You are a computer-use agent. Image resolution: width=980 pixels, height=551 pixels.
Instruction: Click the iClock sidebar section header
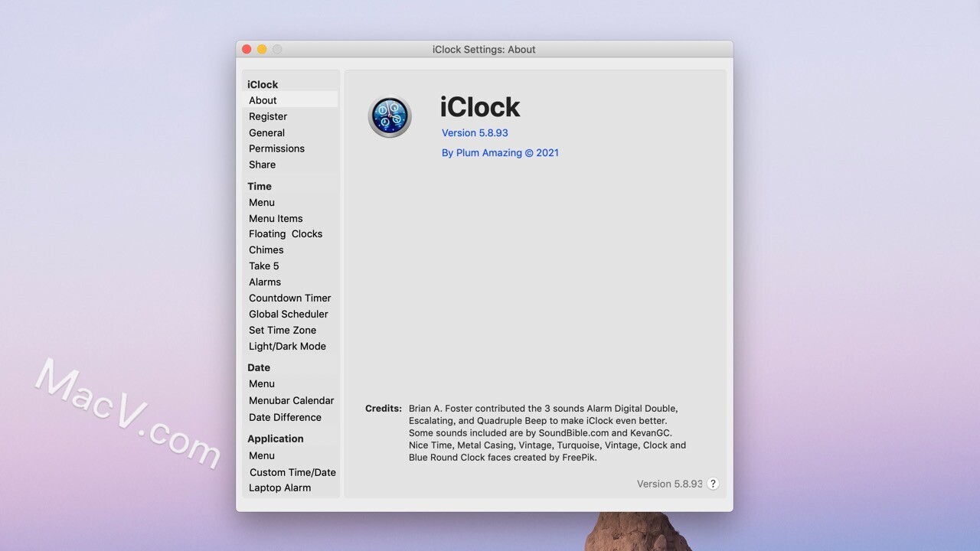coord(263,85)
